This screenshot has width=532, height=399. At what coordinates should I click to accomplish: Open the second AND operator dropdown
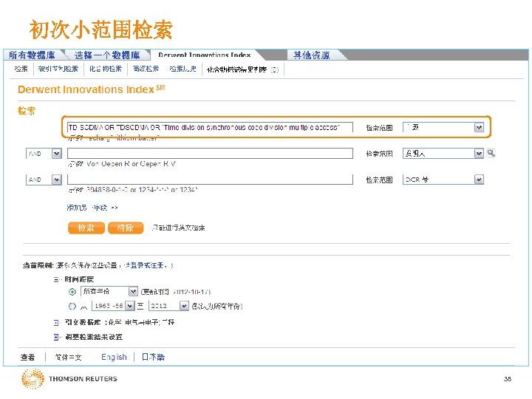(x=44, y=180)
